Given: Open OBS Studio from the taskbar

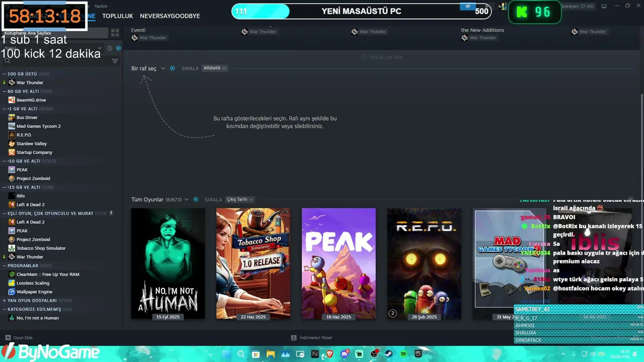Looking at the screenshot, I should [374, 354].
